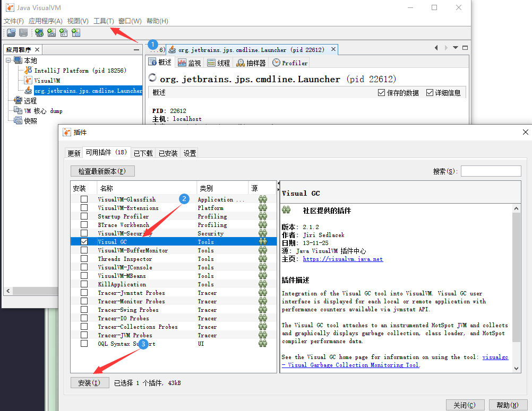Viewport: 532px width, 411px height.
Task: Sort plugins by the 名称 column header
Action: tap(147, 188)
